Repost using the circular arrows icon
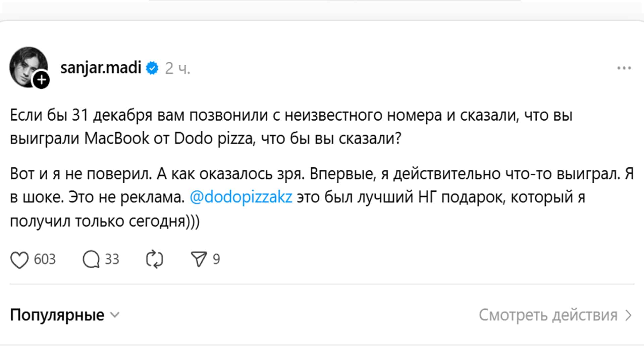Screen dimensions: 644x362 click(x=155, y=260)
